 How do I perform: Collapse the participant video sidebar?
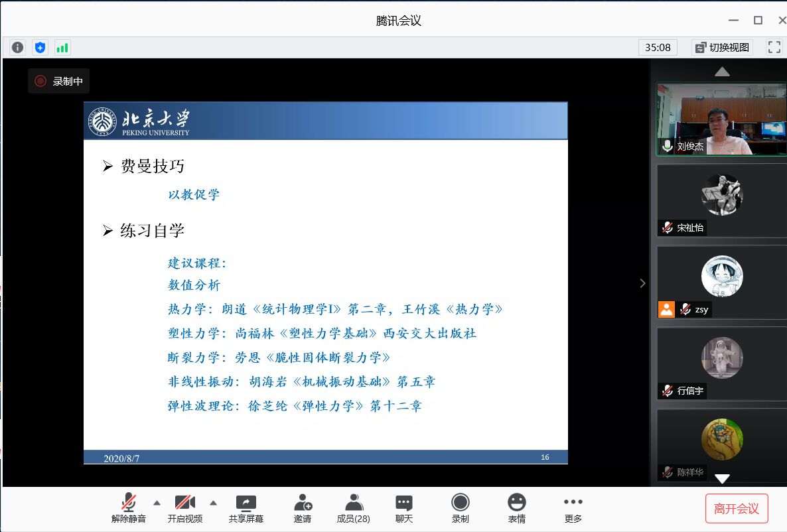pyautogui.click(x=642, y=283)
